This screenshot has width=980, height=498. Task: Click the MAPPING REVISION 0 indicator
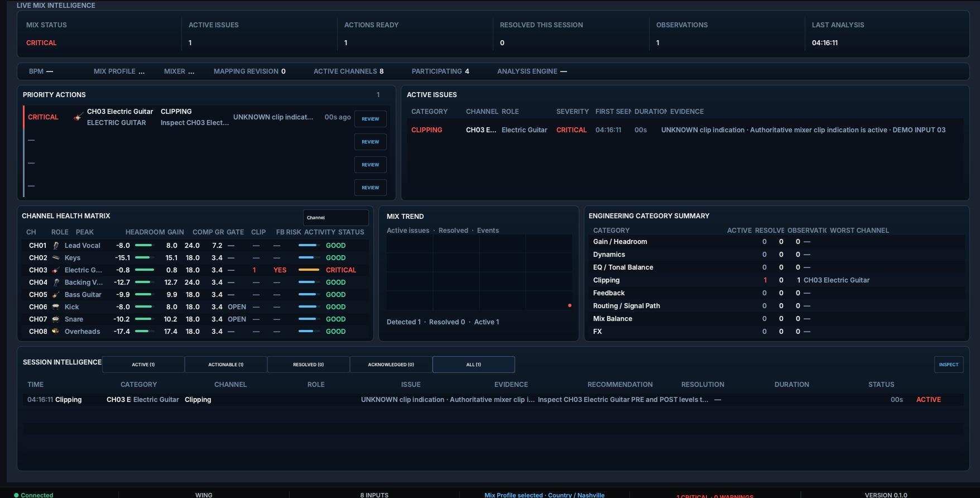pos(249,71)
